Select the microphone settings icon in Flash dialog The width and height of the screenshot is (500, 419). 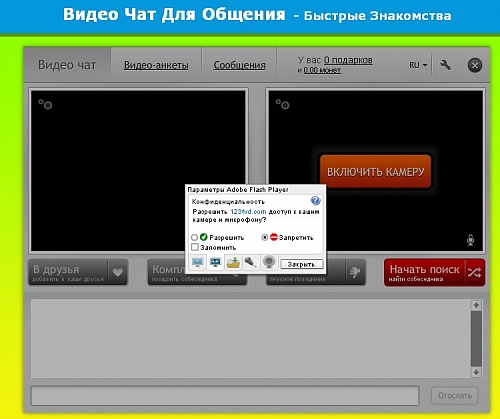coord(251,262)
